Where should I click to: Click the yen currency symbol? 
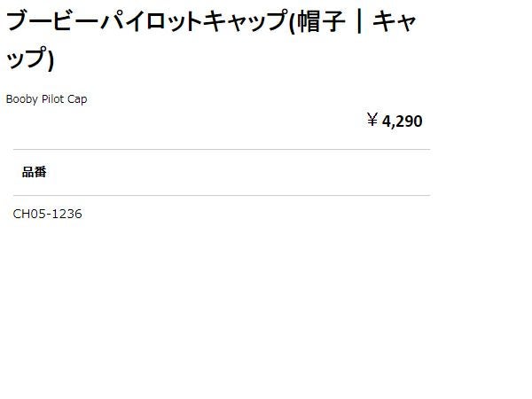(x=372, y=121)
